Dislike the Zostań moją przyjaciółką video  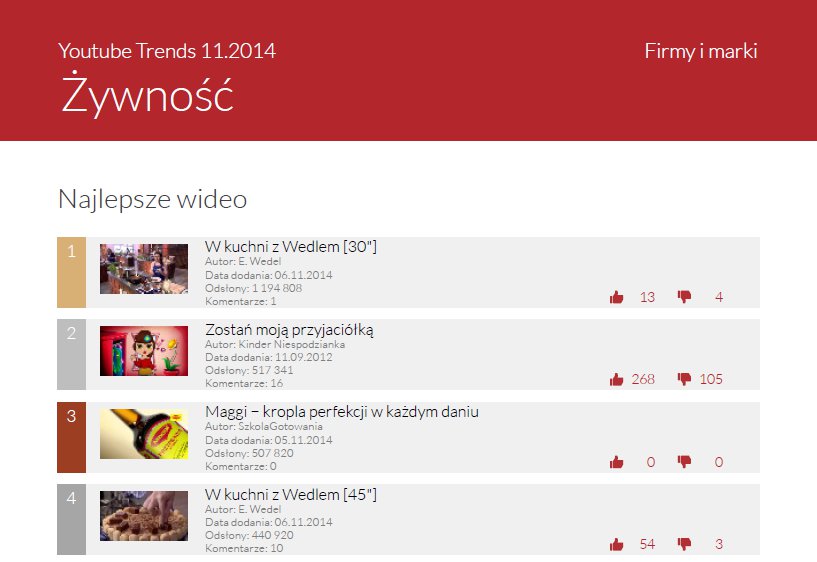pyautogui.click(x=684, y=379)
